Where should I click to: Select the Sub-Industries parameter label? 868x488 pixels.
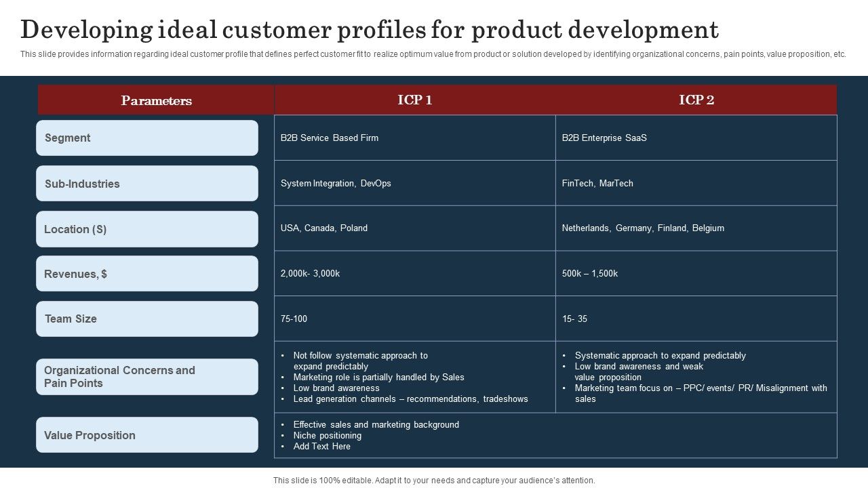[147, 184]
